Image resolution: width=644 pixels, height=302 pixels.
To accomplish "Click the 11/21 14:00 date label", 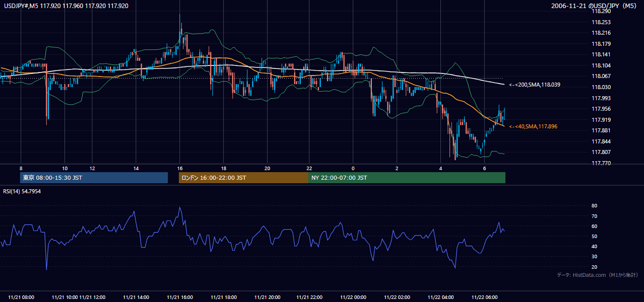I will click(137, 297).
